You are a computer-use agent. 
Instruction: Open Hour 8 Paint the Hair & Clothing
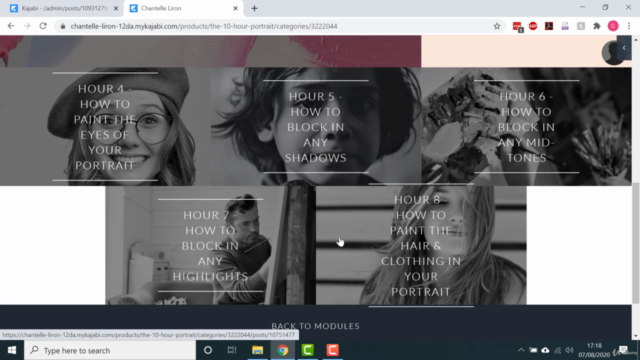pos(421,245)
